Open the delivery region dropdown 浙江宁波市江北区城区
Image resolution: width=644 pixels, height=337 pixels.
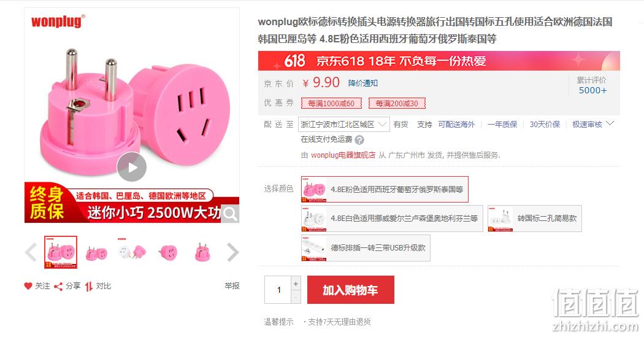point(343,124)
